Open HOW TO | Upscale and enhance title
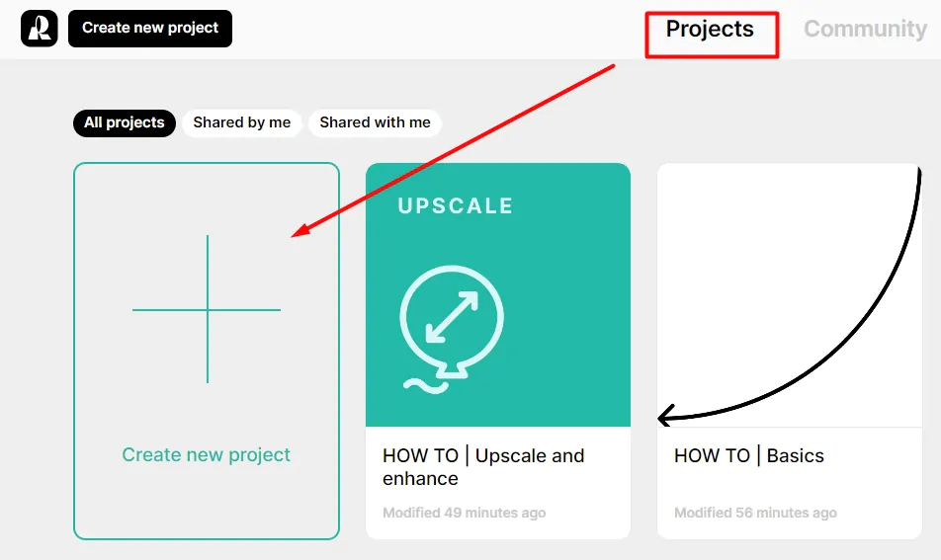The image size is (941, 560). 483,467
